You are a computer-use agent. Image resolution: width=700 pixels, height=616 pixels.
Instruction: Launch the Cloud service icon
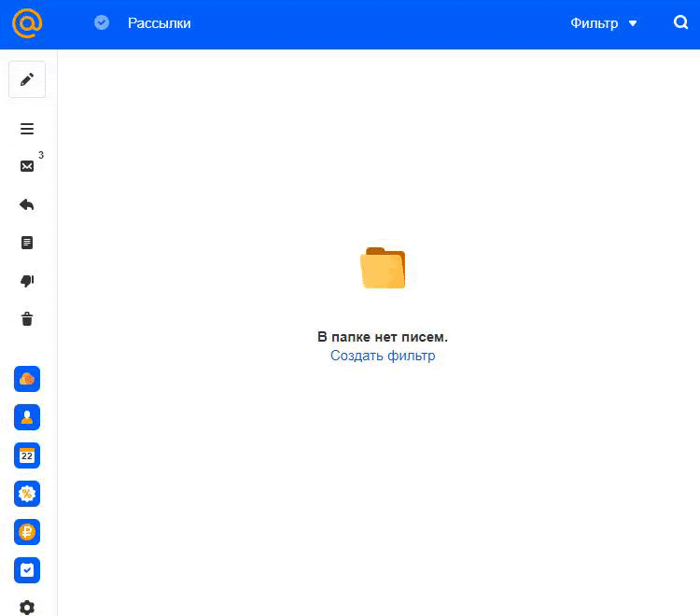click(27, 379)
